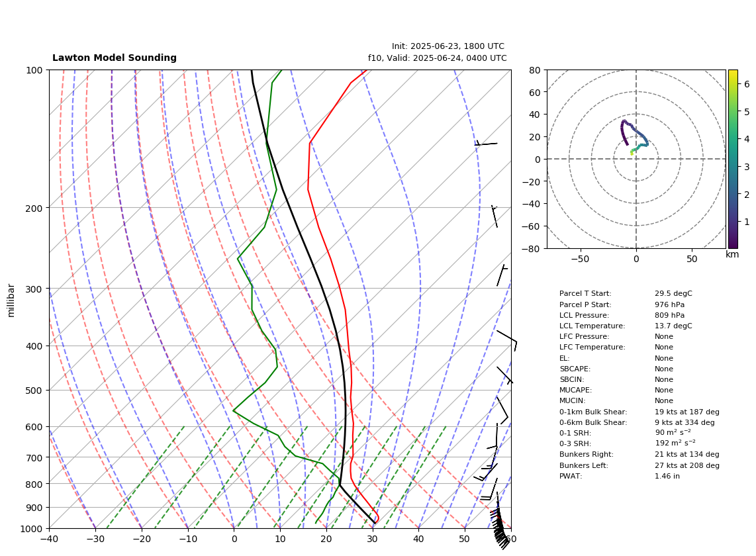
Task: Click the "Lawton Model Sounding" title
Action: [x=115, y=58]
